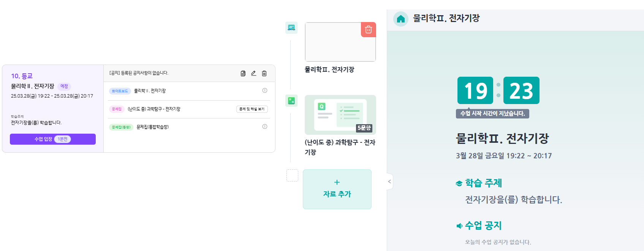The image size is (644, 251).
Task: Collapse the right panel with the chevron handle
Action: coord(389,182)
